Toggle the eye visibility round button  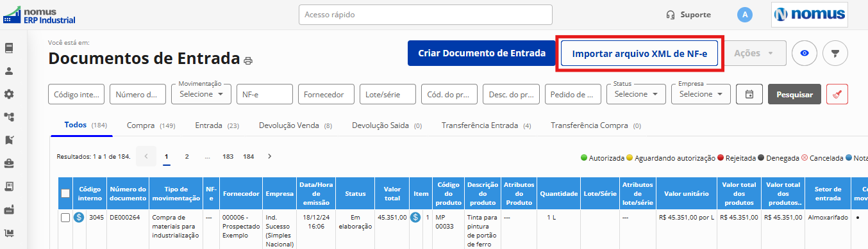(x=805, y=53)
